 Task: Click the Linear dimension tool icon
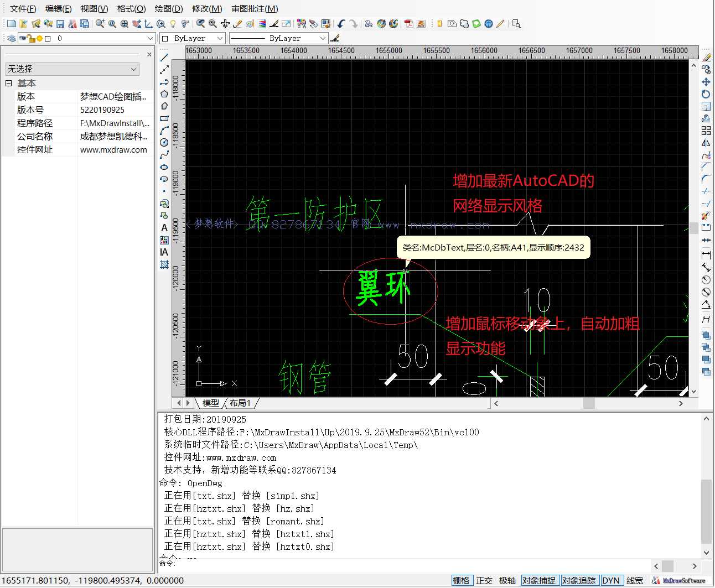[x=706, y=255]
